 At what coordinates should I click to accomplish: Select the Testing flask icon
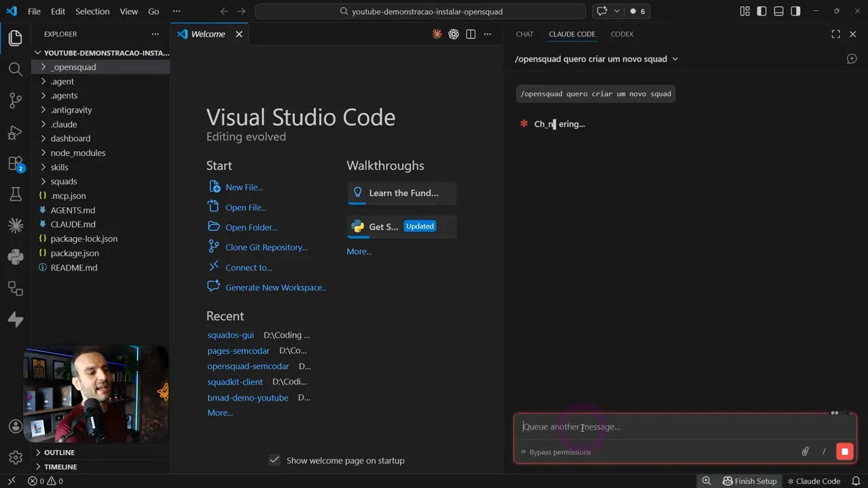coord(15,194)
